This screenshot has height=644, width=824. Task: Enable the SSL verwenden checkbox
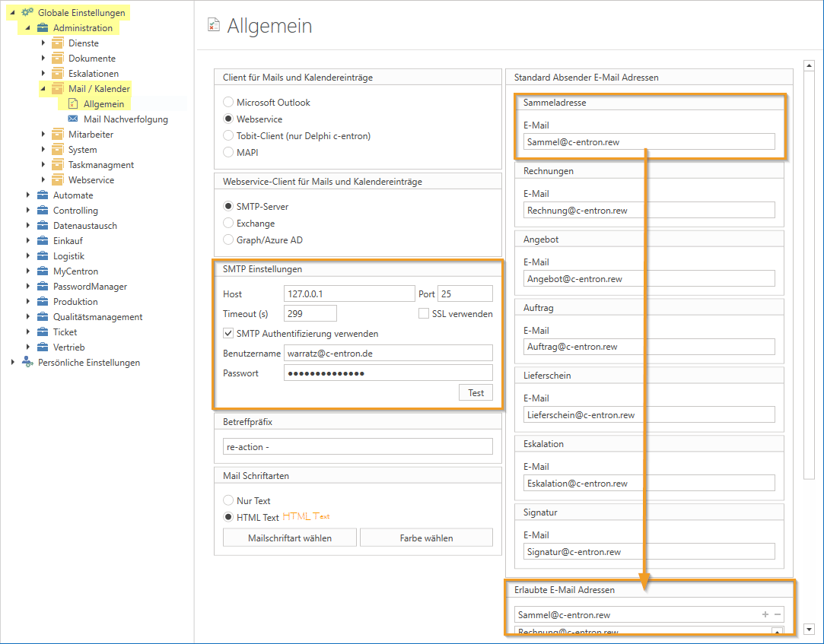pos(425,314)
